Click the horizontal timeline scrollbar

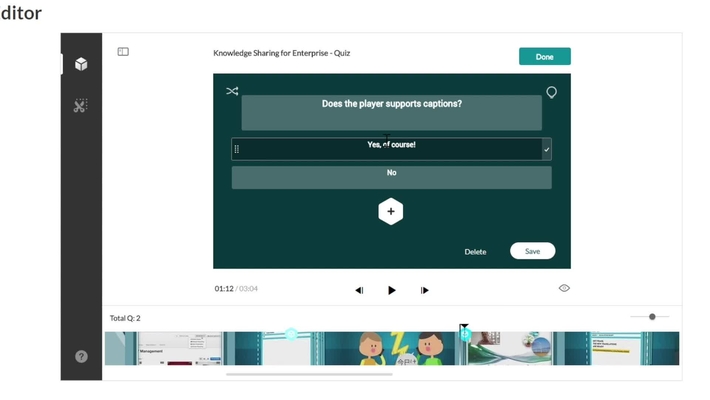(x=309, y=375)
